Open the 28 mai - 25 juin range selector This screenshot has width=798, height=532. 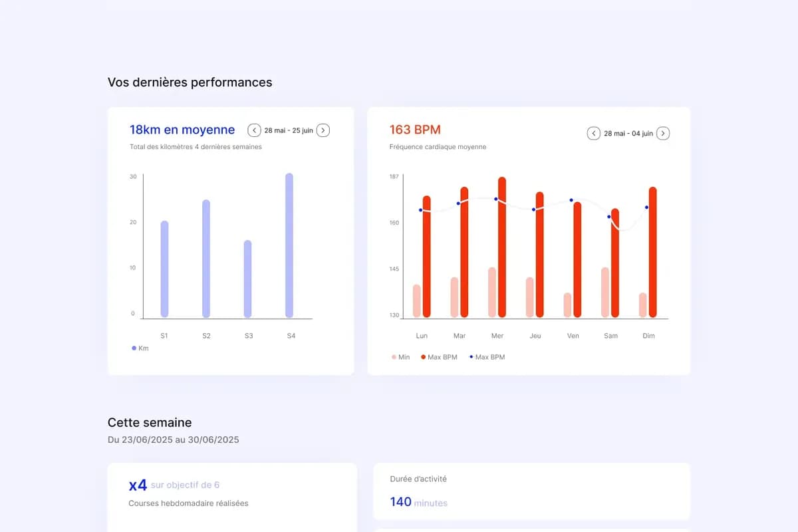click(x=288, y=130)
